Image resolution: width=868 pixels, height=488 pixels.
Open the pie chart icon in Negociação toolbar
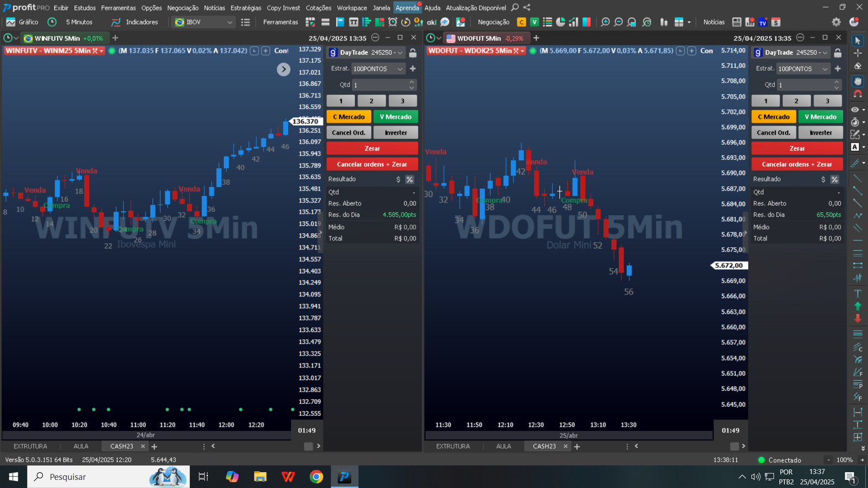tap(560, 22)
